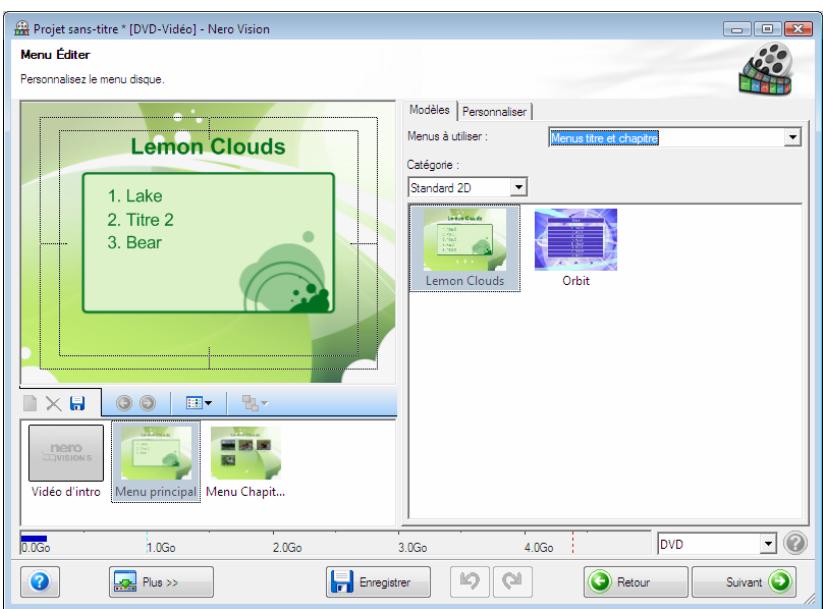Click the next page round arrow
The image size is (823, 609).
[148, 403]
